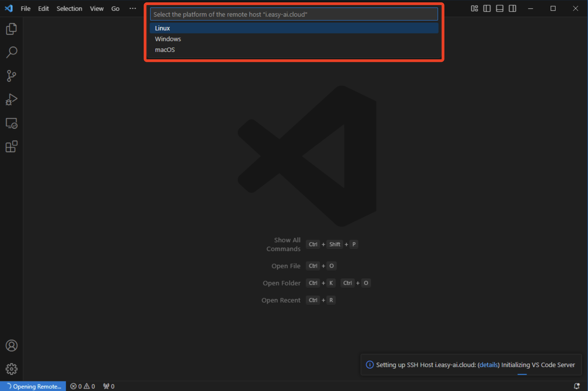
Task: Toggle the bottom panel icon
Action: [500, 8]
